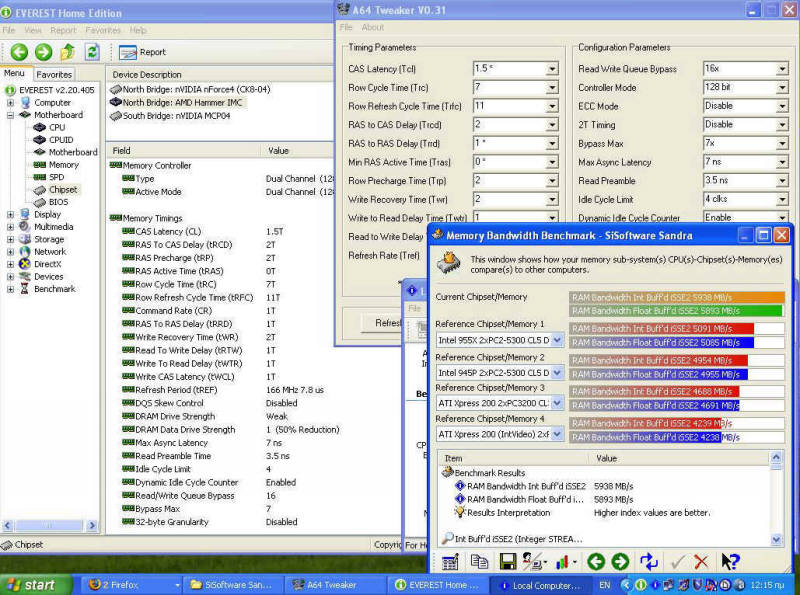Viewport: 800px width, 595px height.
Task: Collapse the Motherboard node in EVEREST tree
Action: pos(10,115)
